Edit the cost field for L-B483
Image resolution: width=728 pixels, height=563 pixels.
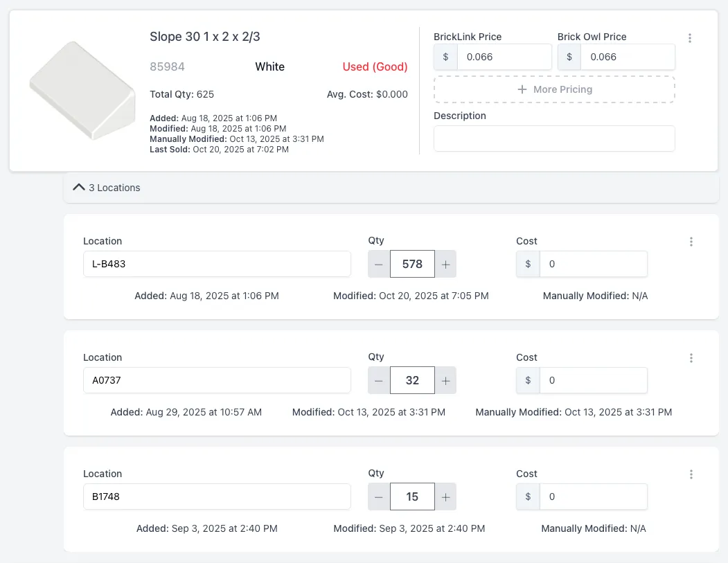[x=594, y=264]
